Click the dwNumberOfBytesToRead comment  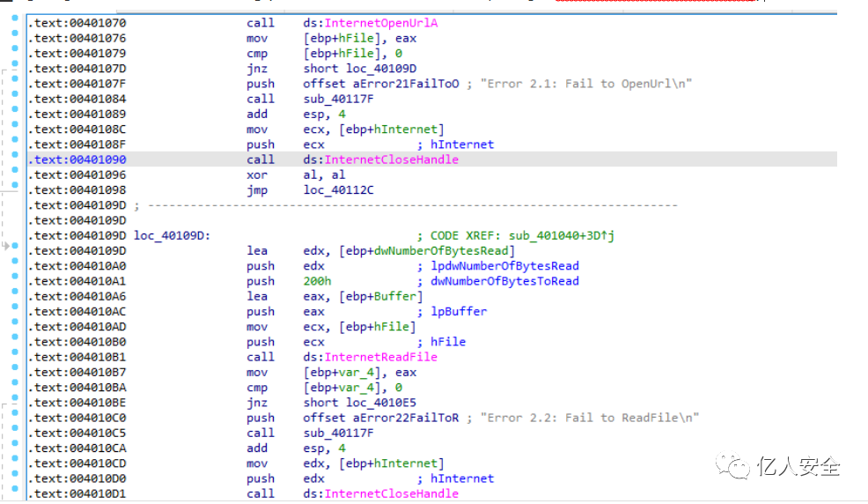[504, 281]
